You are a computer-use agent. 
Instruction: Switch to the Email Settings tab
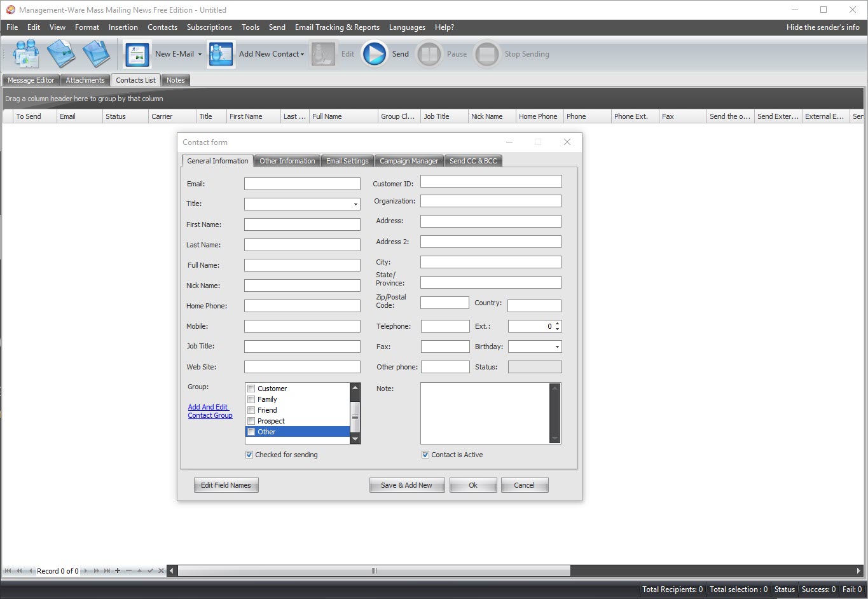coord(347,161)
